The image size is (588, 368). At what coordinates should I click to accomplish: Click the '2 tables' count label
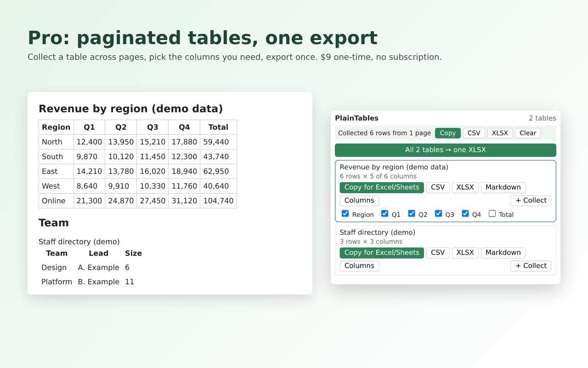tap(542, 118)
